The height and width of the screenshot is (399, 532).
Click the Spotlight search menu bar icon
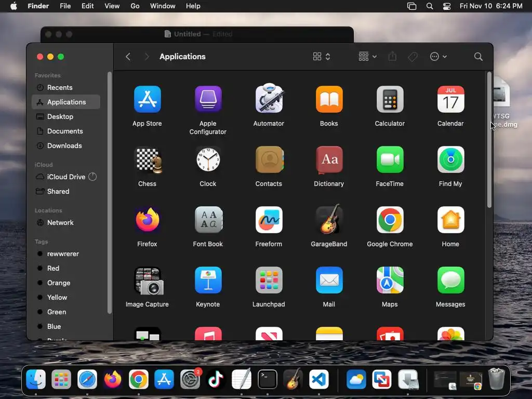pyautogui.click(x=430, y=6)
